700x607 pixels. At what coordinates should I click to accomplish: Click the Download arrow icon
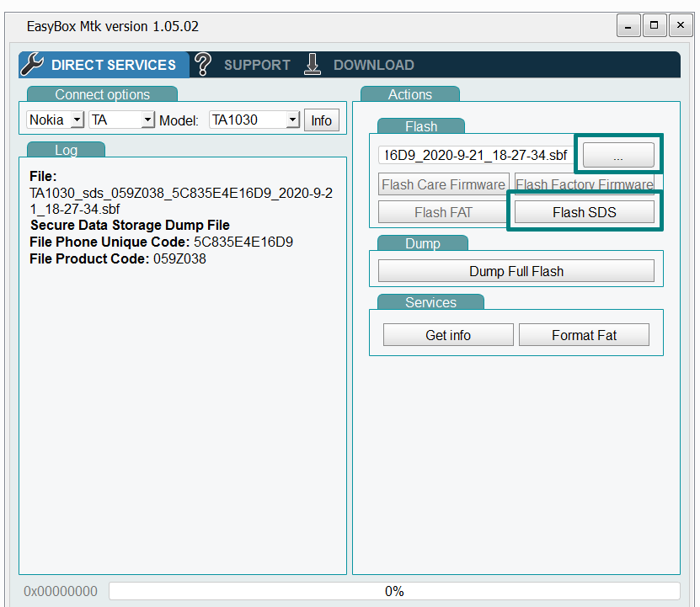(x=313, y=64)
